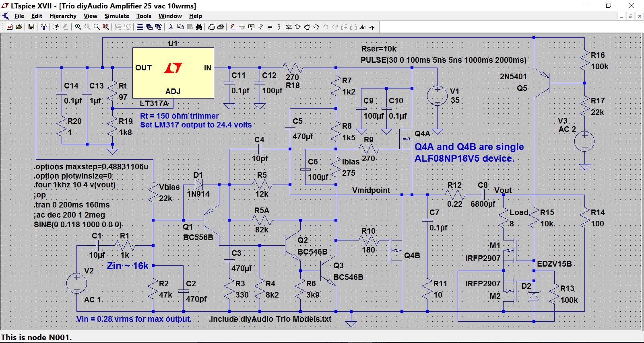
Task: Open the Simulate menu
Action: pyautogui.click(x=117, y=16)
